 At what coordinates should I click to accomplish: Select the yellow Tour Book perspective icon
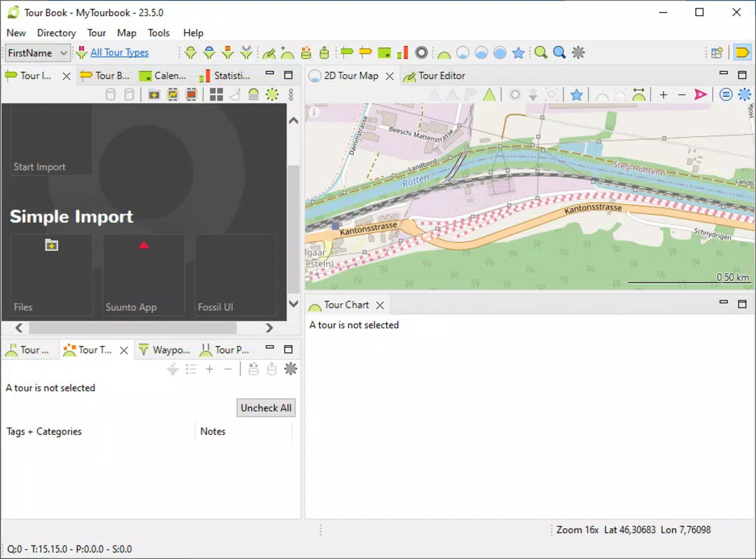coord(743,52)
